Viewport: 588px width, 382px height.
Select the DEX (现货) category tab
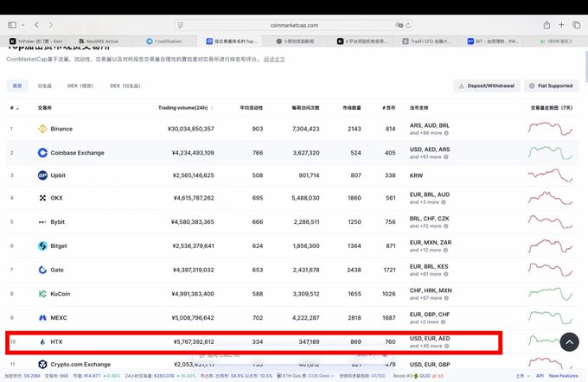pos(80,86)
